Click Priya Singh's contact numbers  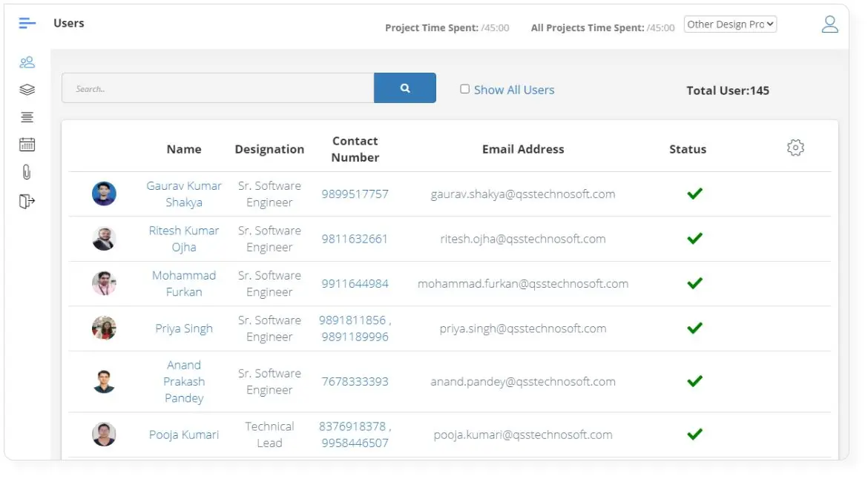[355, 328]
